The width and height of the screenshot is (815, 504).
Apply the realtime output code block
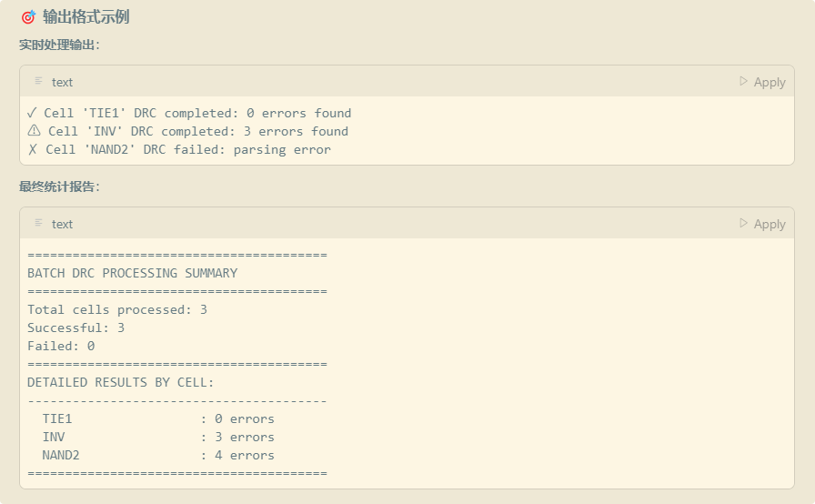coord(762,82)
